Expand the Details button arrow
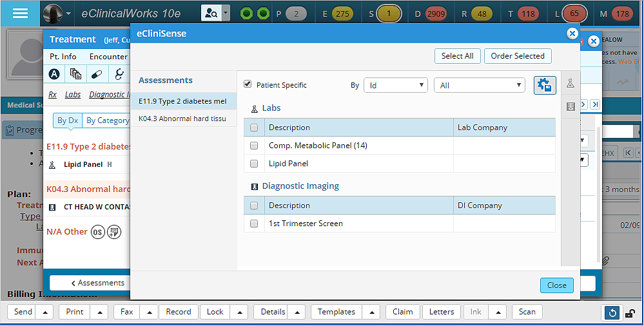The width and height of the screenshot is (644, 326). click(x=297, y=312)
